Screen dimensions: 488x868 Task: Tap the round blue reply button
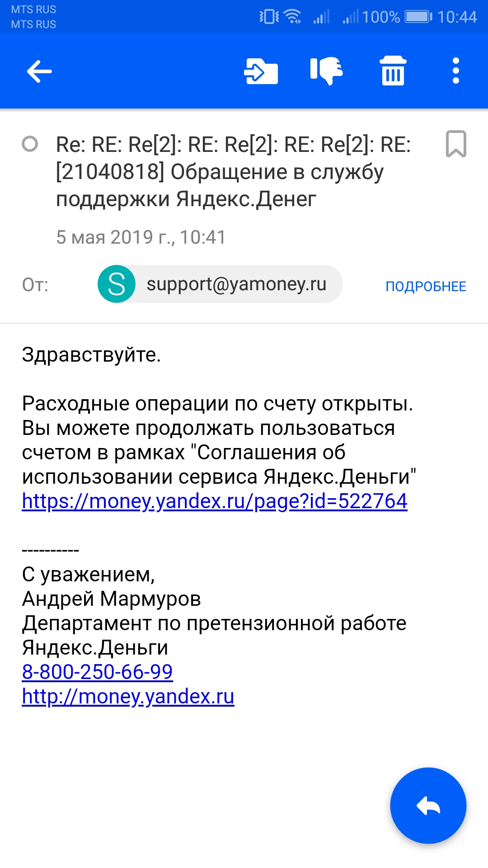coord(428,805)
